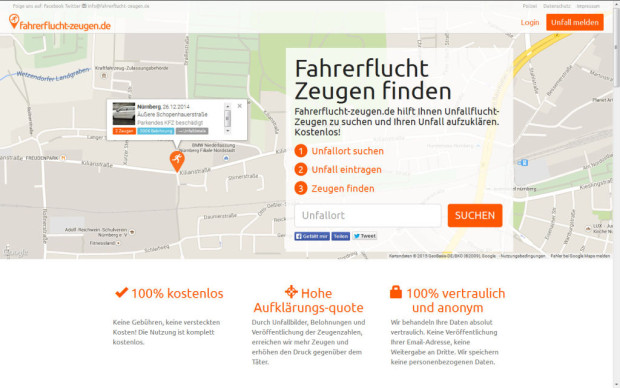
Task: Click the checkmark icon beside '100% kostenlos'
Action: point(121,292)
